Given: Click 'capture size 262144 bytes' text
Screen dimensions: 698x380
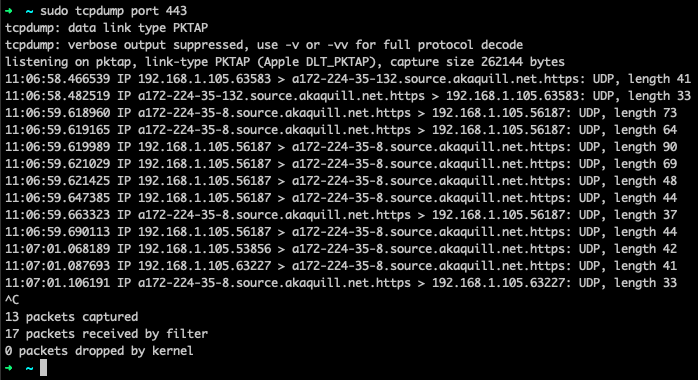Looking at the screenshot, I should [x=478, y=62].
